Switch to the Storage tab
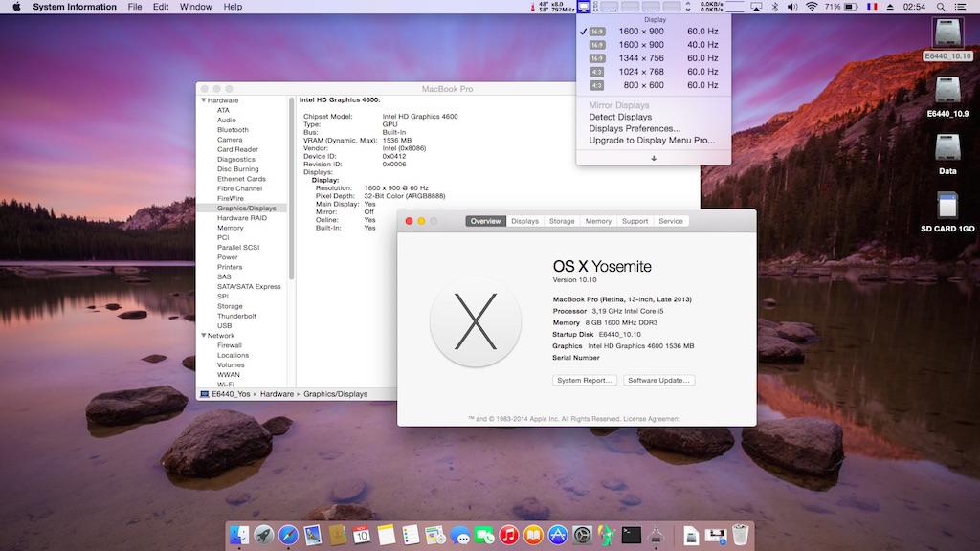Viewport: 980px width, 551px height. tap(562, 221)
